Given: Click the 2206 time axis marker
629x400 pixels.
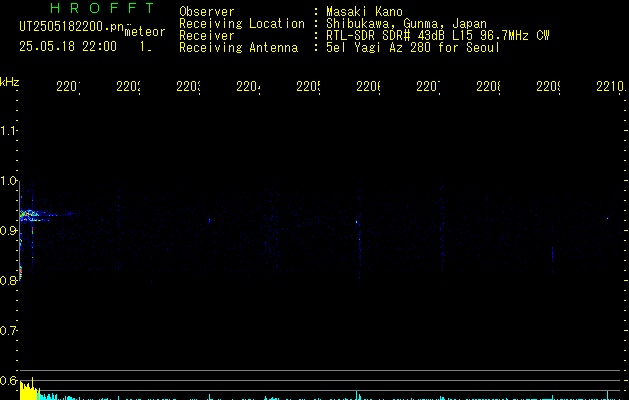Looking at the screenshot, I should (368, 86).
